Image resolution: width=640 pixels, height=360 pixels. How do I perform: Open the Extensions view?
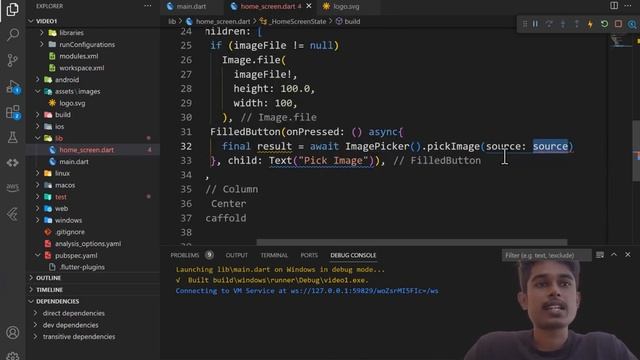tap(13, 112)
